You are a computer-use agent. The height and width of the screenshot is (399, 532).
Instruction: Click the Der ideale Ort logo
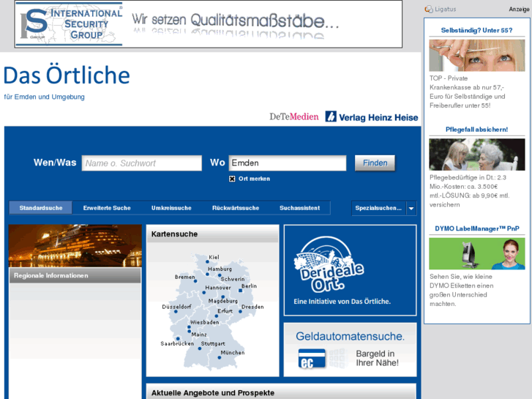pyautogui.click(x=329, y=264)
